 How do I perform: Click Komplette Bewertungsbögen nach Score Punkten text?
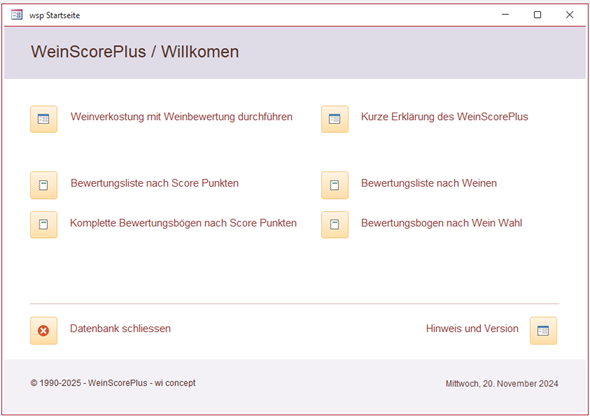(183, 223)
